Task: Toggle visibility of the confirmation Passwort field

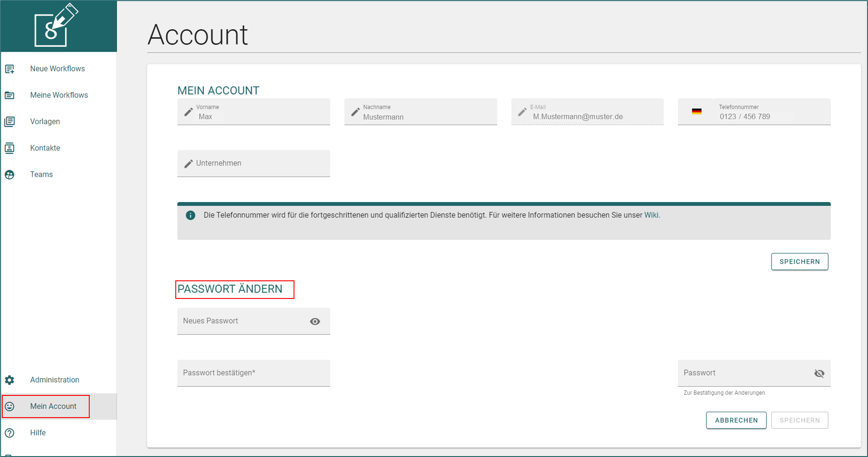Action: (819, 373)
